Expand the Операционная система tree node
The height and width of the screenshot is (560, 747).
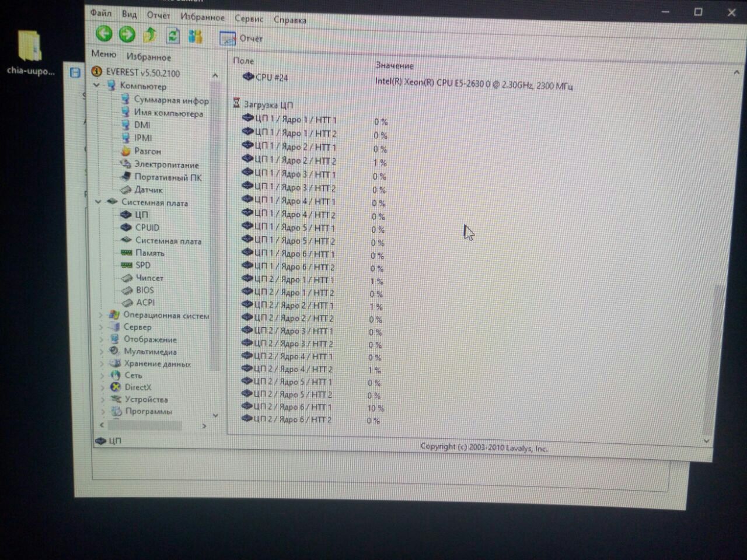(x=101, y=315)
